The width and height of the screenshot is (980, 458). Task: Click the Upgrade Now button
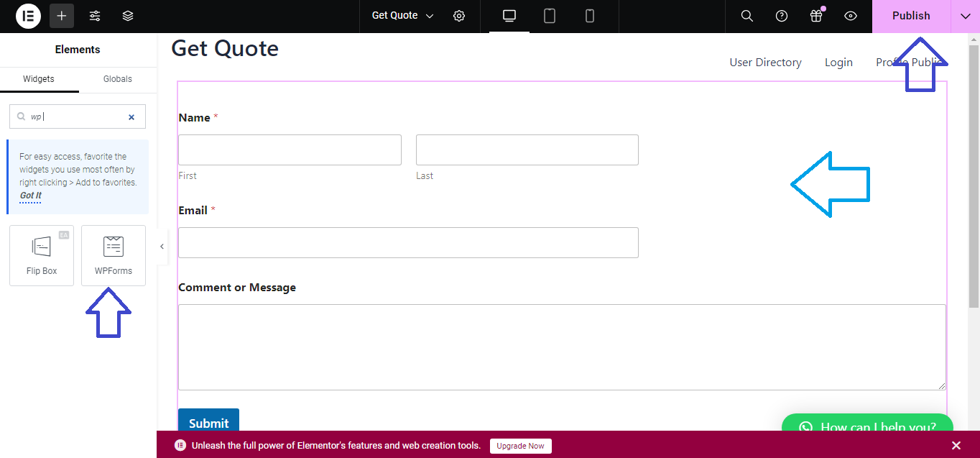(x=521, y=446)
